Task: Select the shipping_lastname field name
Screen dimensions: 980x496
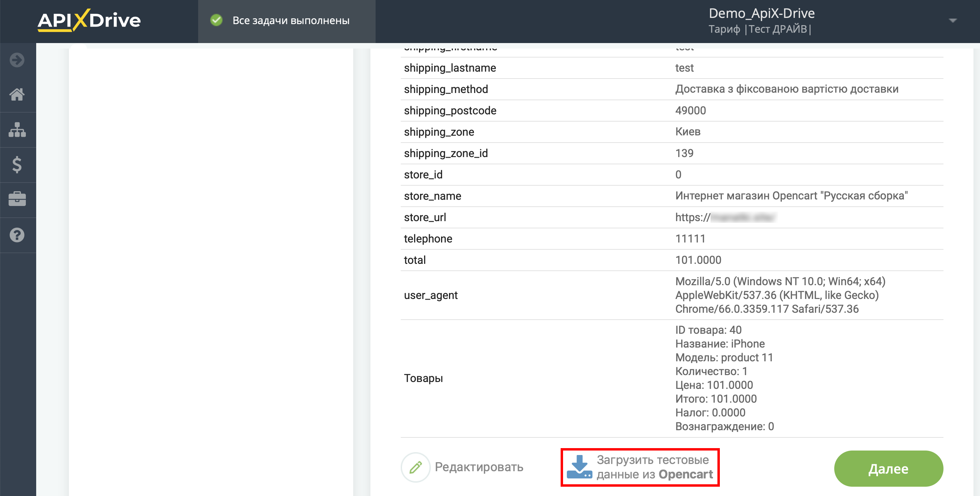Action: click(x=450, y=68)
